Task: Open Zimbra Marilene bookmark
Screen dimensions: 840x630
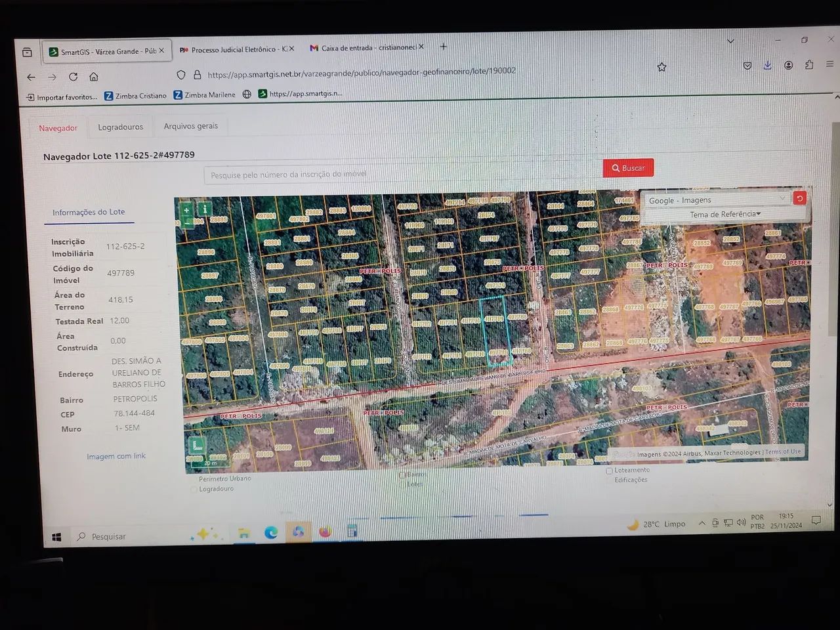Action: (204, 94)
